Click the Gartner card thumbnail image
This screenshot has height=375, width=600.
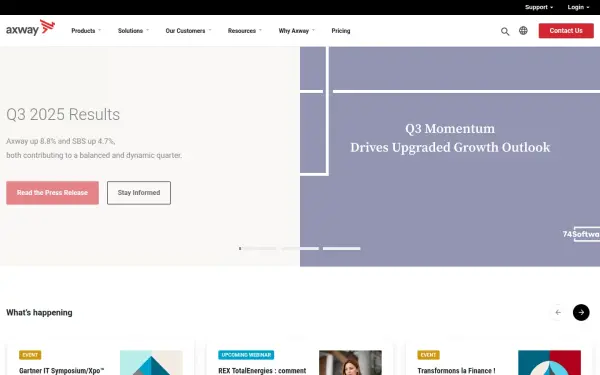(x=151, y=362)
